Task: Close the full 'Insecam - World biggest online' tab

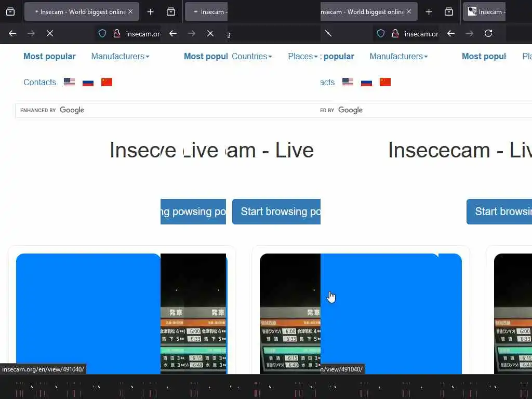Action: [130, 11]
